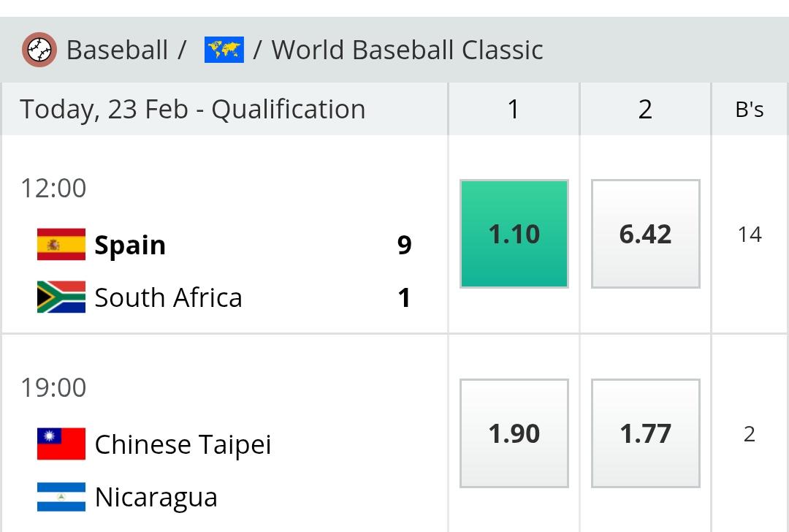The width and height of the screenshot is (789, 532).
Task: Click the Spain flag icon
Action: click(61, 244)
